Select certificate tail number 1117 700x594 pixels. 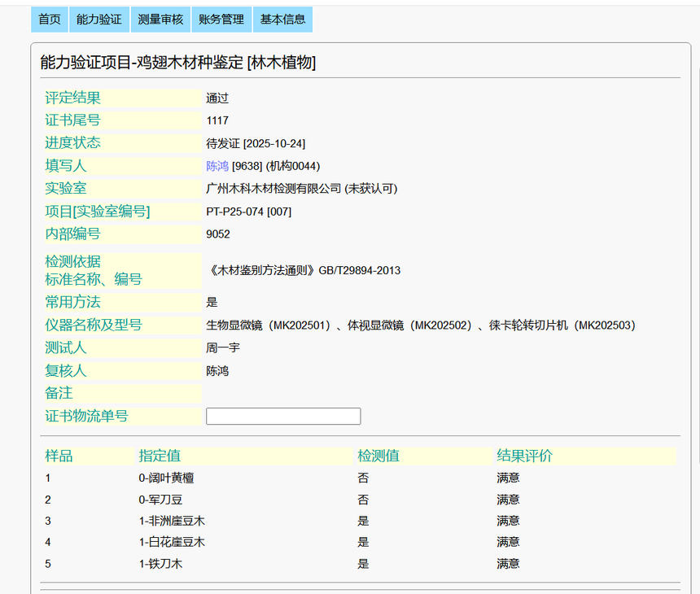point(217,120)
